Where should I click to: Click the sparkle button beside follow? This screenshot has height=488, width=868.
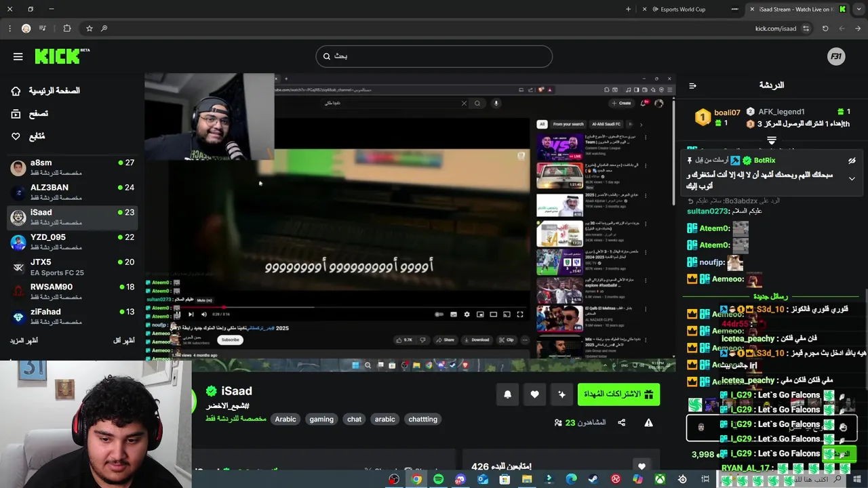tap(561, 394)
